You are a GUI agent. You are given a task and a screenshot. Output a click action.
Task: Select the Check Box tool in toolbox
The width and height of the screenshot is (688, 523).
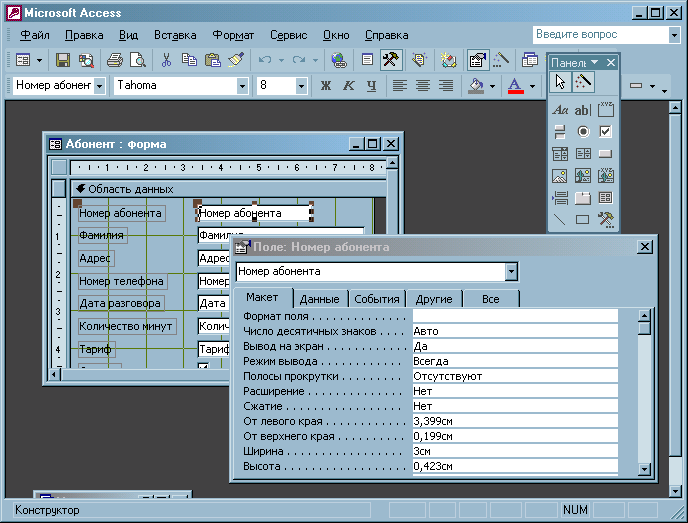click(606, 132)
